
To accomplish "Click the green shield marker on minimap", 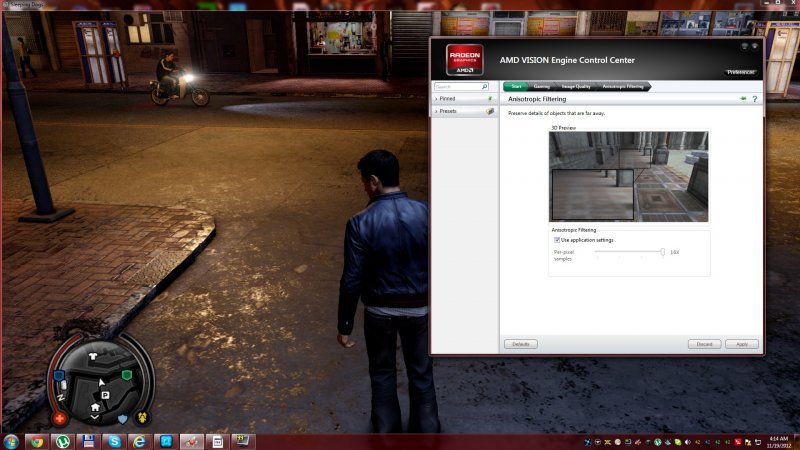I will [127, 375].
